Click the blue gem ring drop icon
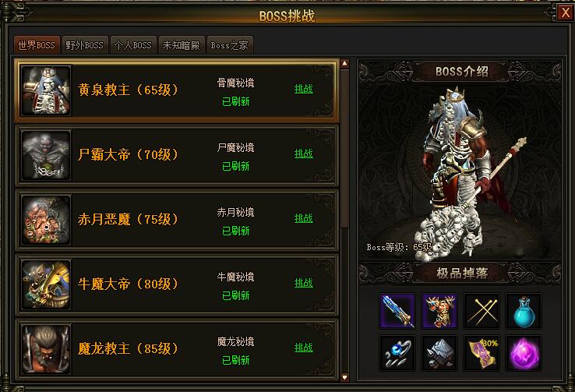This screenshot has width=575, height=392. [397, 353]
